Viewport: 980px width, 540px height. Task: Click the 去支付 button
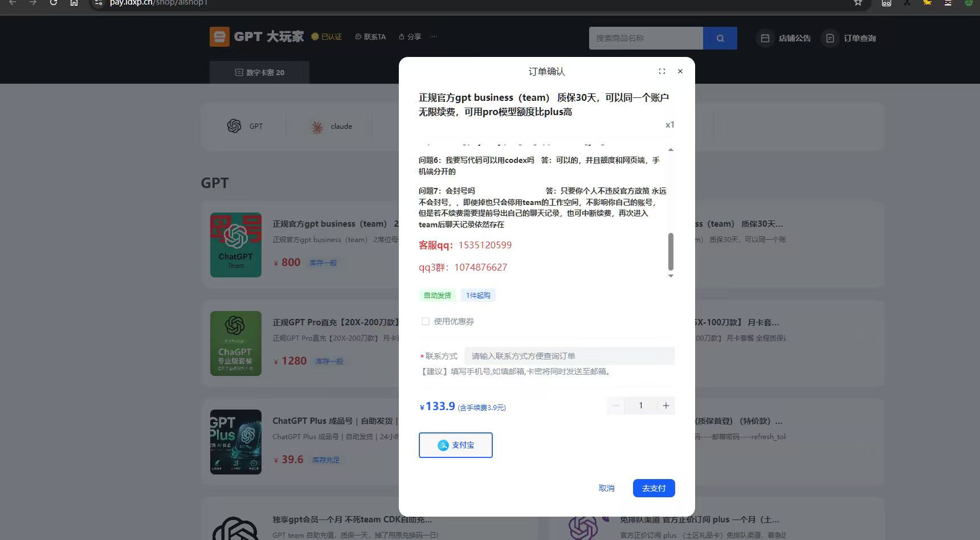654,488
